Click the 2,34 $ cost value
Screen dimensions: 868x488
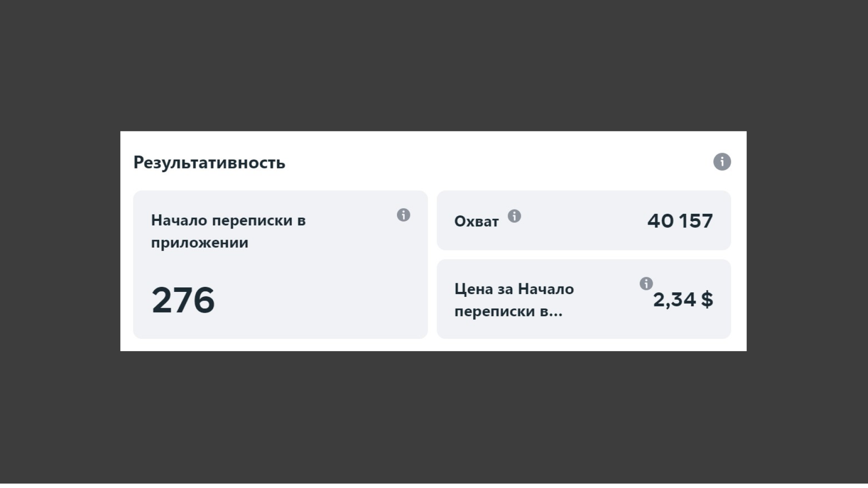coord(683,300)
